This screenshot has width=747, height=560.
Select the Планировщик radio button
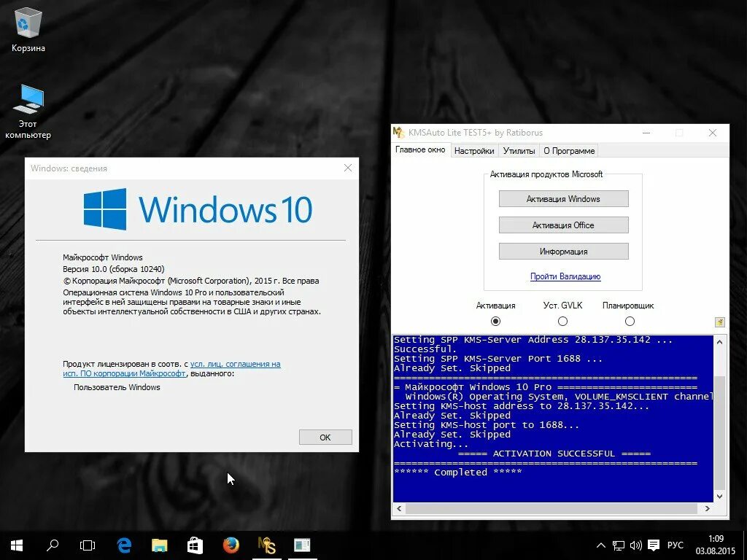coord(630,322)
